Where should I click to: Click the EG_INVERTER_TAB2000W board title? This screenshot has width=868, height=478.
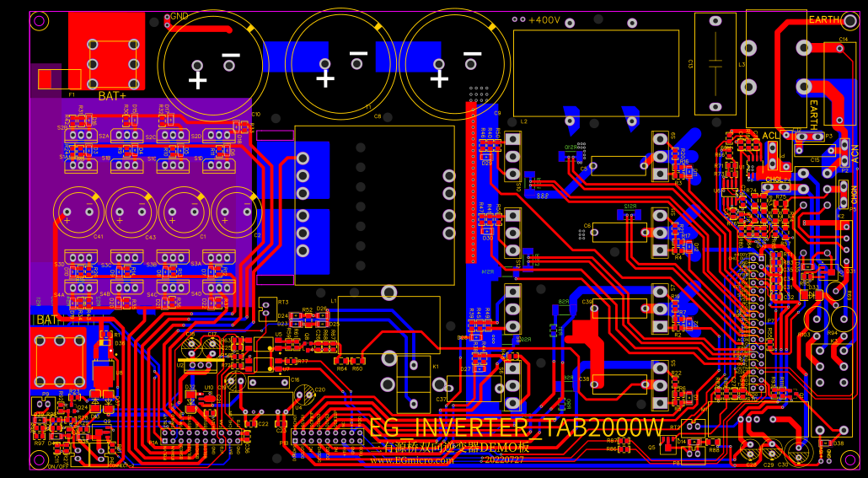pos(516,427)
